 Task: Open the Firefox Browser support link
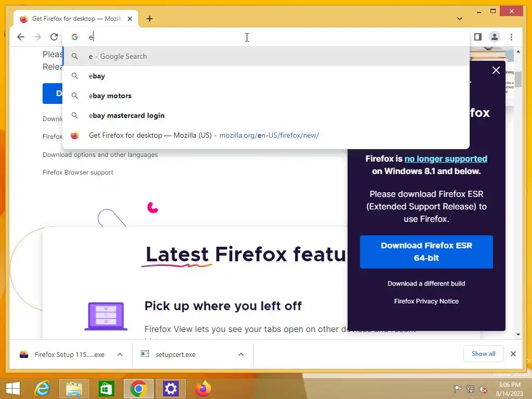pos(78,172)
